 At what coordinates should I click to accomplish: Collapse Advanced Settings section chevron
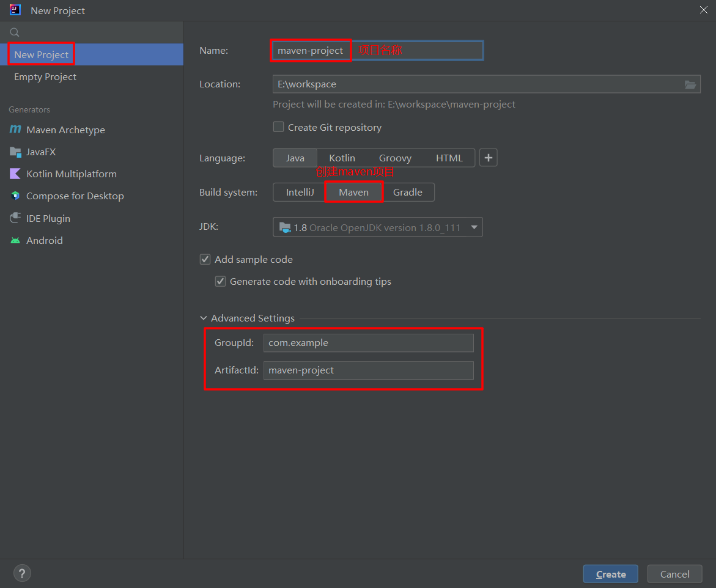[x=204, y=318]
